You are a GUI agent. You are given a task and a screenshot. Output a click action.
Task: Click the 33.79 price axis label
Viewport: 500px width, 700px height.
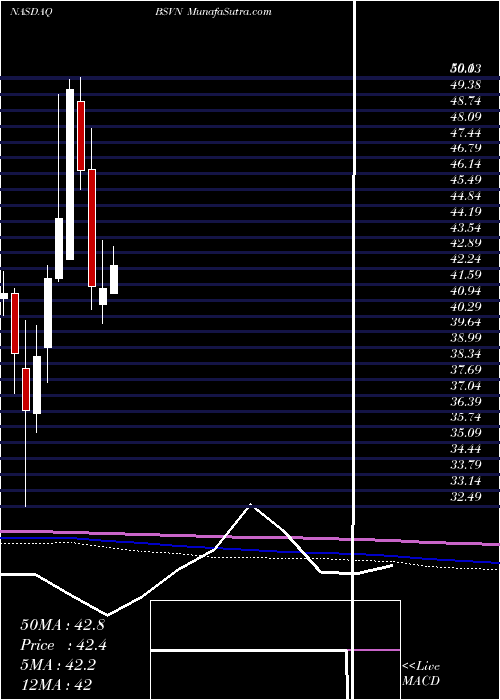[466, 465]
